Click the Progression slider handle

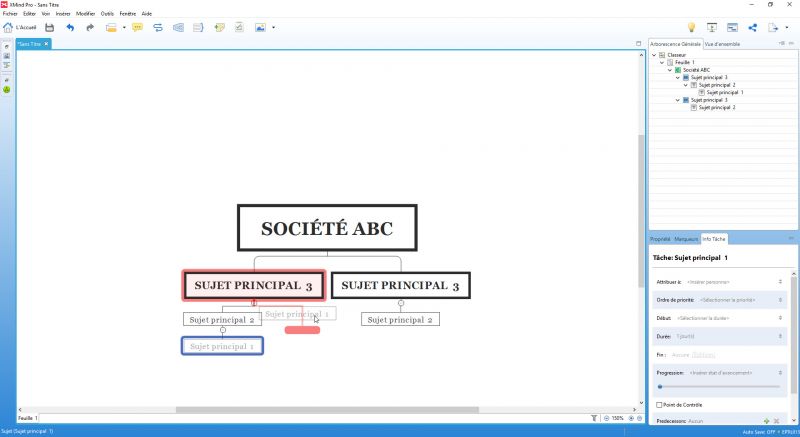[x=660, y=387]
